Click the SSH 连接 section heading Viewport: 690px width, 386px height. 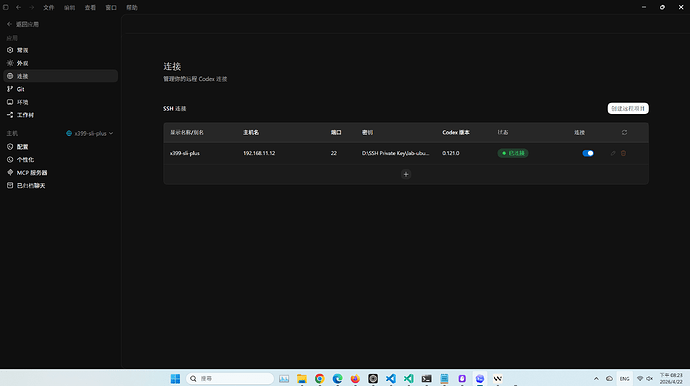click(175, 109)
